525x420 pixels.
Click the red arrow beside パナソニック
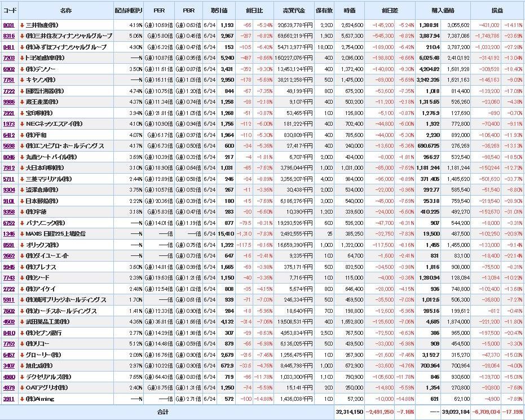tap(21, 223)
